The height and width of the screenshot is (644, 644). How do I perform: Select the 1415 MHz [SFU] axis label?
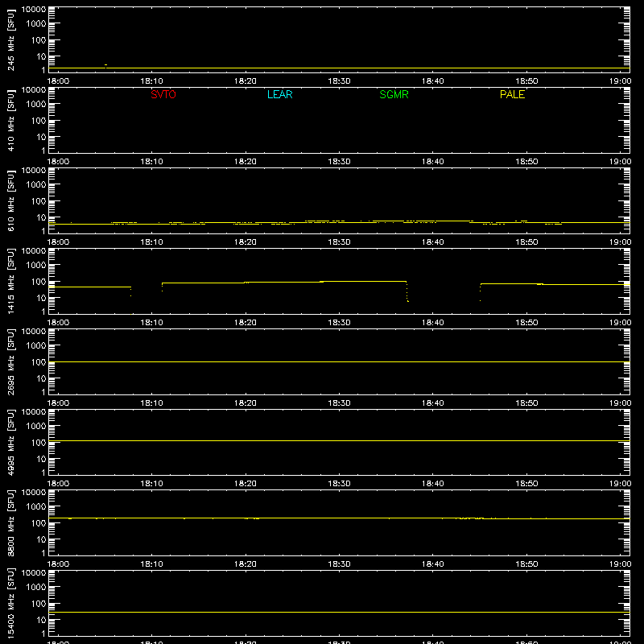point(11,281)
